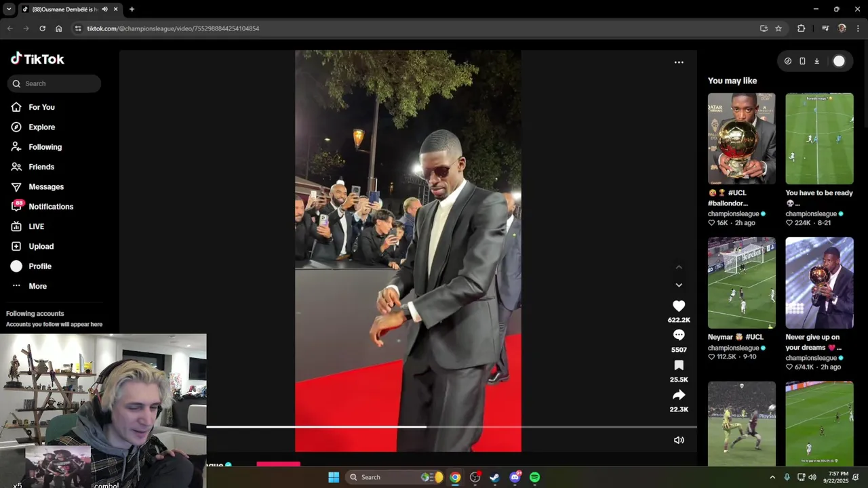
Task: Click the address bar URL
Action: tap(173, 28)
